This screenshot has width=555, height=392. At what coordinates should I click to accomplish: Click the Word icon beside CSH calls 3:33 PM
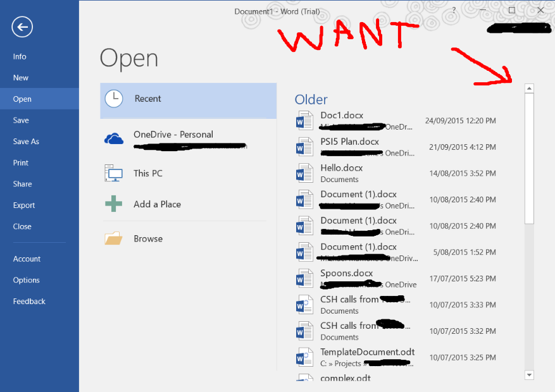click(x=304, y=304)
